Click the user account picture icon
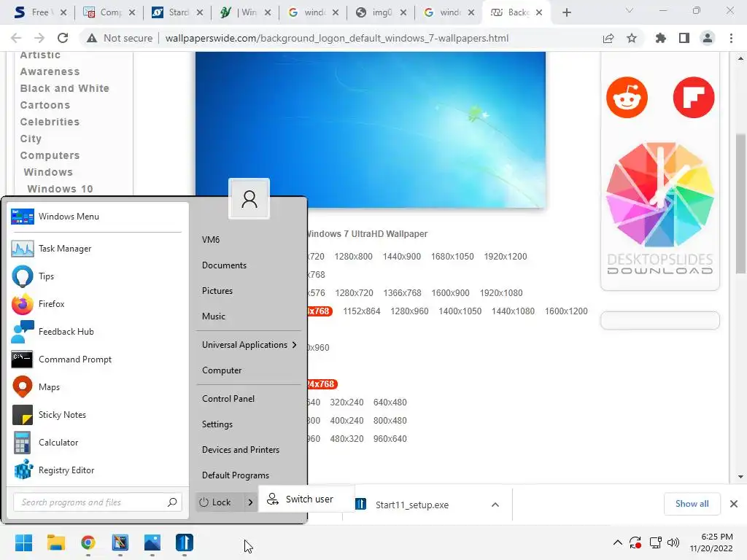This screenshot has height=560, width=747. [249, 198]
